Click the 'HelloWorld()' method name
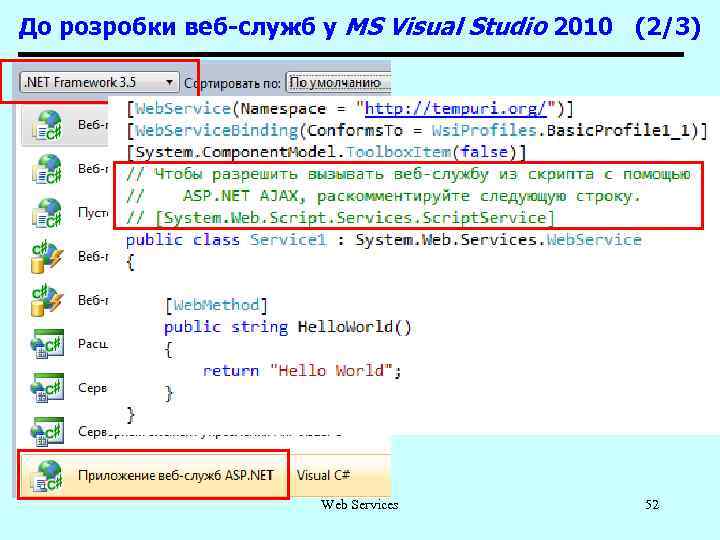Image resolution: width=720 pixels, height=540 pixels. tap(354, 327)
